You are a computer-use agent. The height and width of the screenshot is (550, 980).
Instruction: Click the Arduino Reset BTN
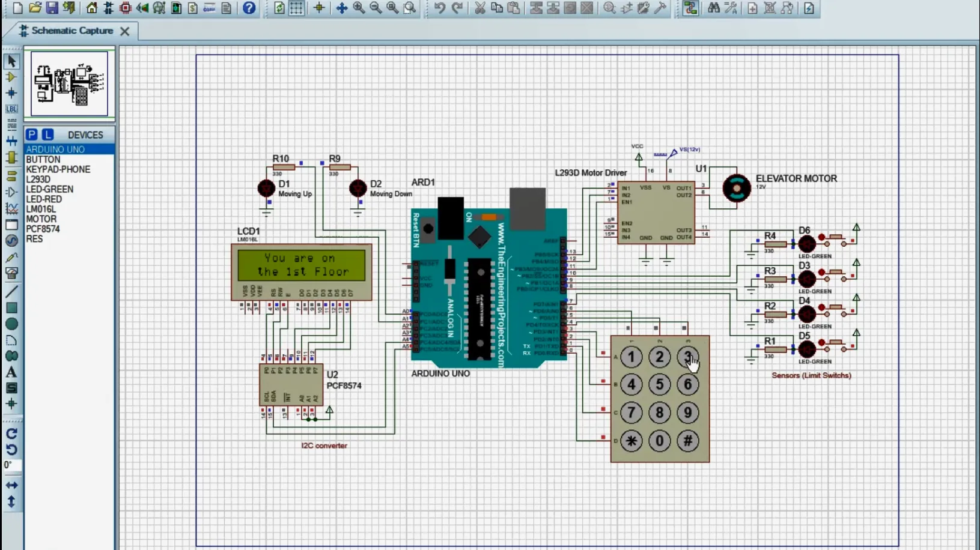pyautogui.click(x=428, y=228)
